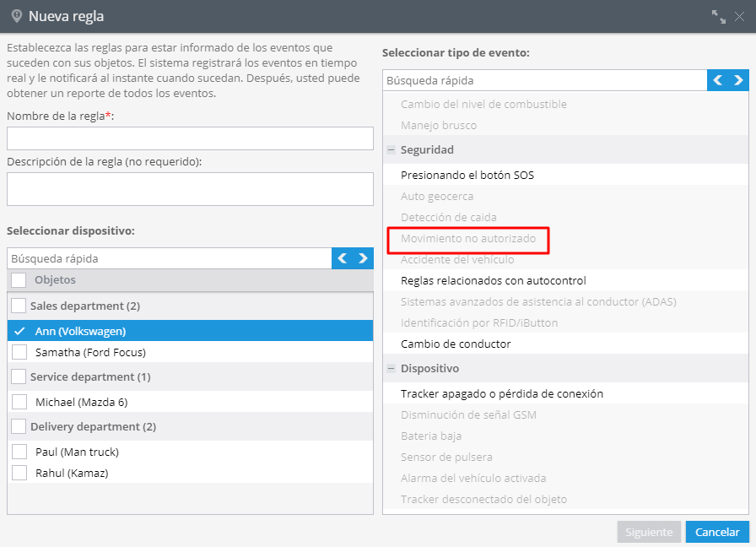
Task: Collapse the Seguridad event group
Action: pyautogui.click(x=391, y=150)
